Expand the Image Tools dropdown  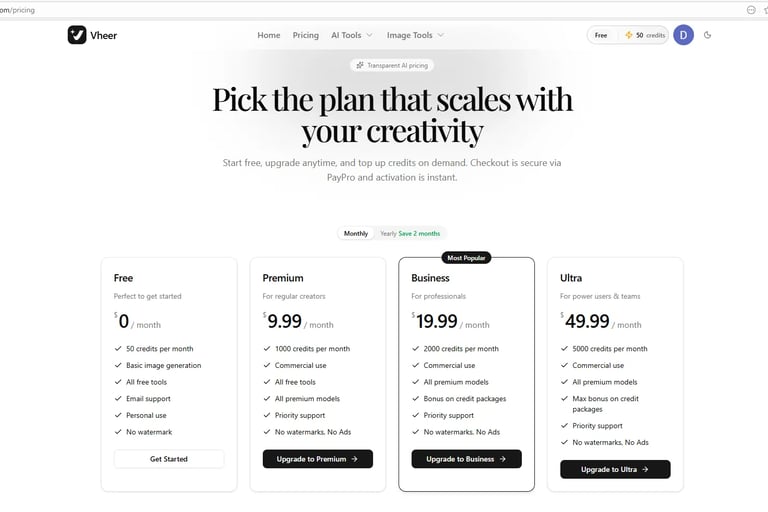click(x=415, y=35)
